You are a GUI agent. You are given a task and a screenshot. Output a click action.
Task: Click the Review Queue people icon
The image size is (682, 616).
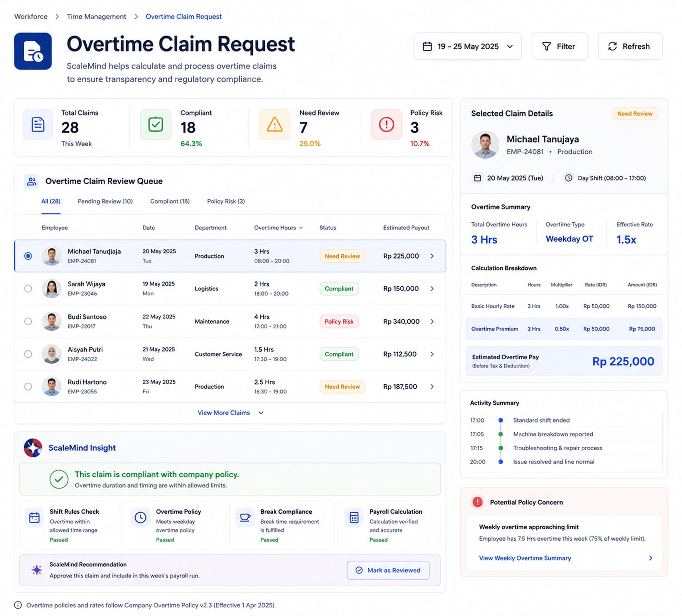[x=32, y=181]
